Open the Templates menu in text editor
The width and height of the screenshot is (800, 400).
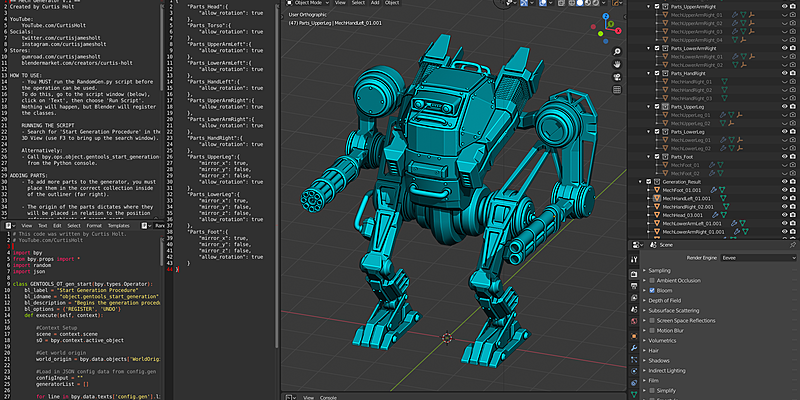119,226
